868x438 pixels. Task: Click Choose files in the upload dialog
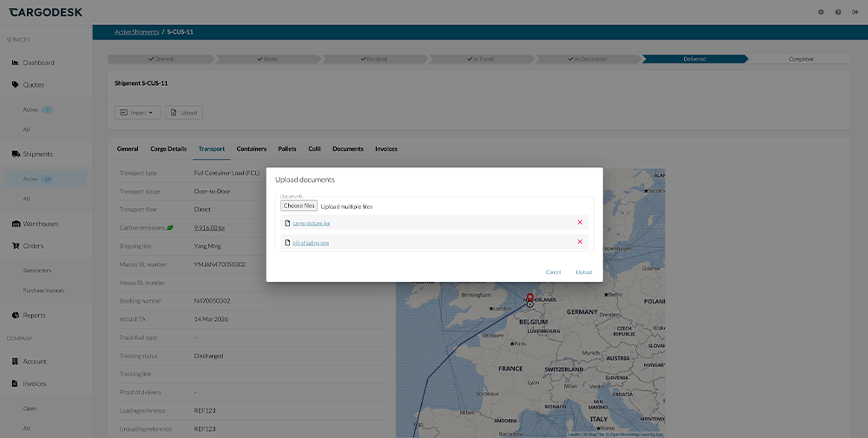(299, 206)
